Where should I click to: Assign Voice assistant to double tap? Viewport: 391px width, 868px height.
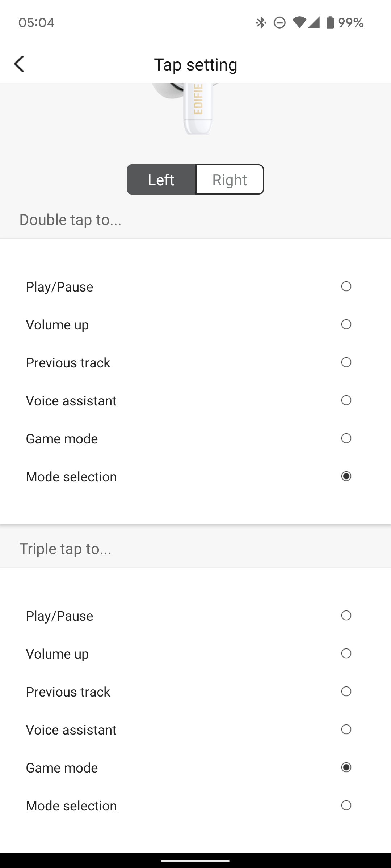[346, 400]
